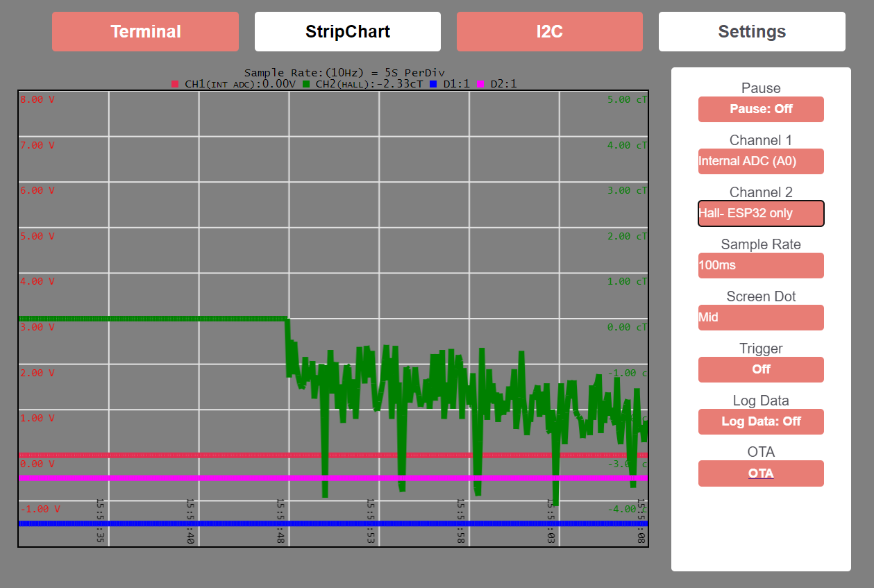The image size is (874, 588).
Task: Change Screen Dot size from Mid
Action: 761,317
